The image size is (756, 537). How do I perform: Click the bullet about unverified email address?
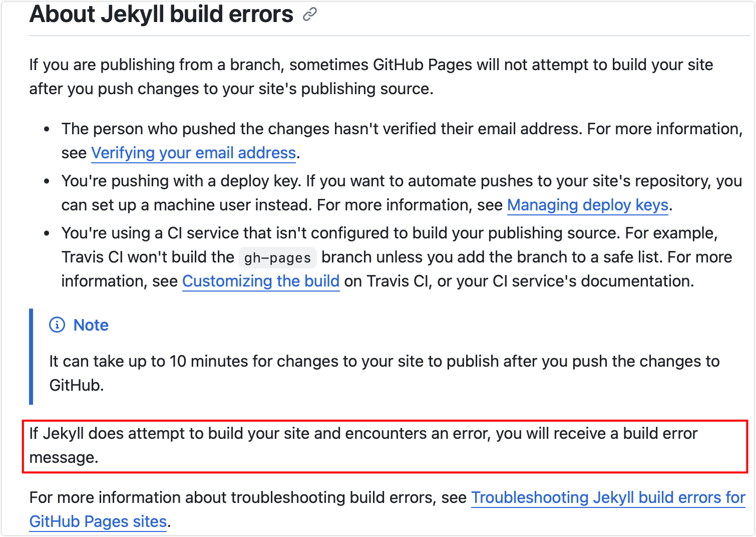click(x=402, y=141)
